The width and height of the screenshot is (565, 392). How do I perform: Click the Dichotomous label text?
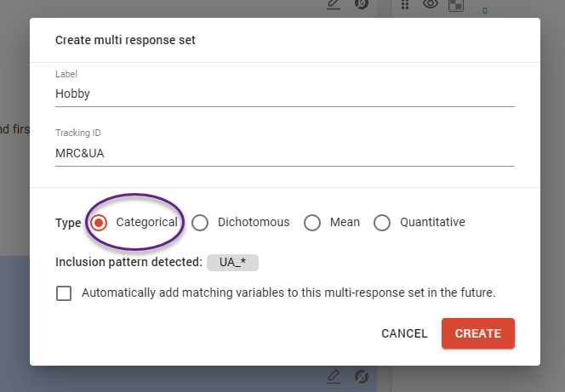[x=254, y=223]
